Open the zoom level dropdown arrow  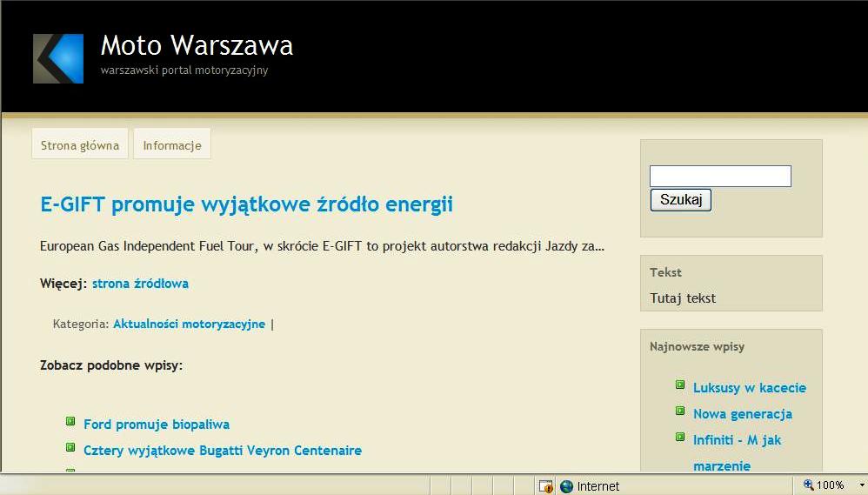point(861,485)
